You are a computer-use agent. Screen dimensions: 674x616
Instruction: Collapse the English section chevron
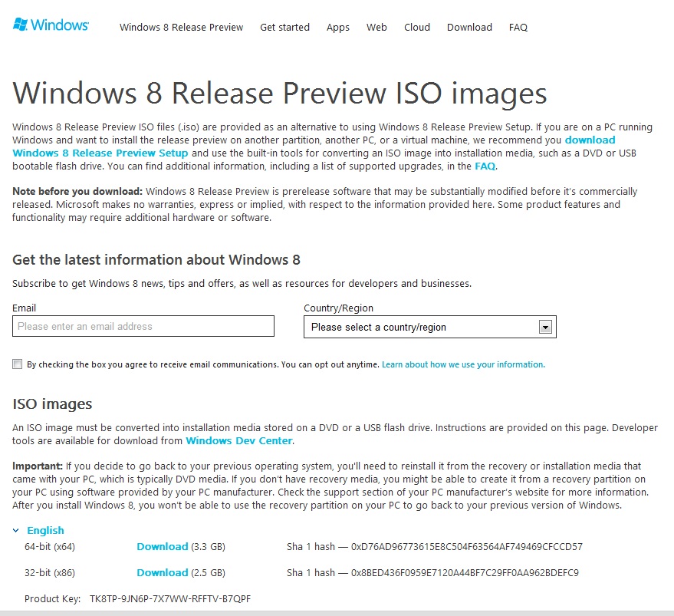[16, 530]
